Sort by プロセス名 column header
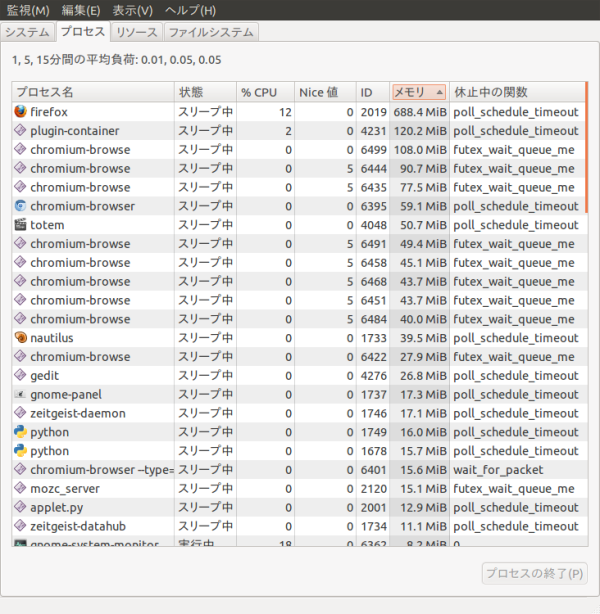Image resolution: width=600 pixels, height=614 pixels. click(x=92, y=92)
